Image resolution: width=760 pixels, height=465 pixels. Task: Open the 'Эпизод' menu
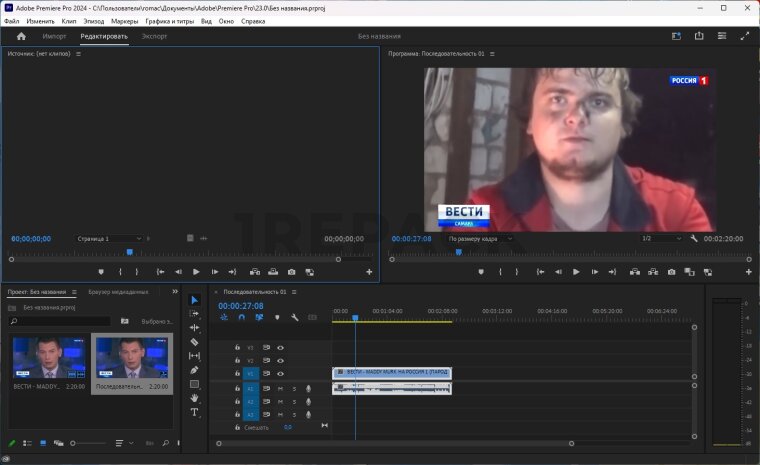(x=93, y=20)
